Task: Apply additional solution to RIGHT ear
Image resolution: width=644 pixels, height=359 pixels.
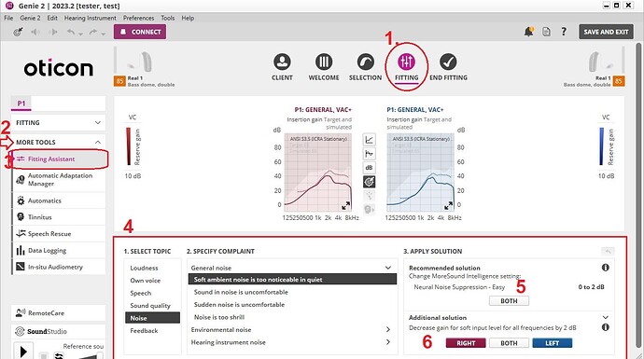Action: point(466,343)
